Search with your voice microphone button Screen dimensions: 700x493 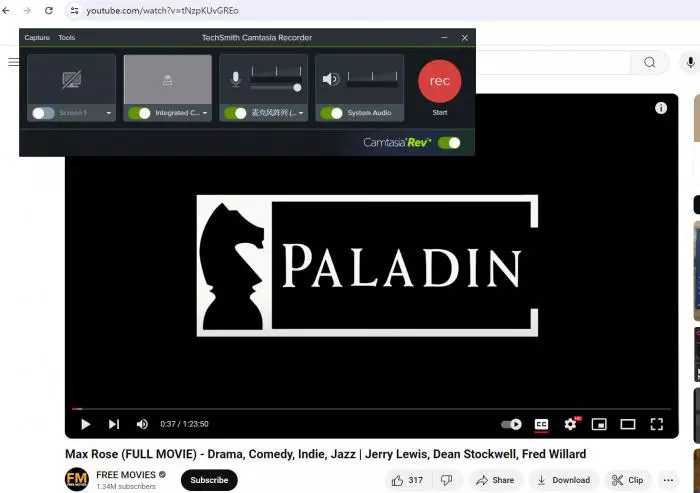coord(690,62)
